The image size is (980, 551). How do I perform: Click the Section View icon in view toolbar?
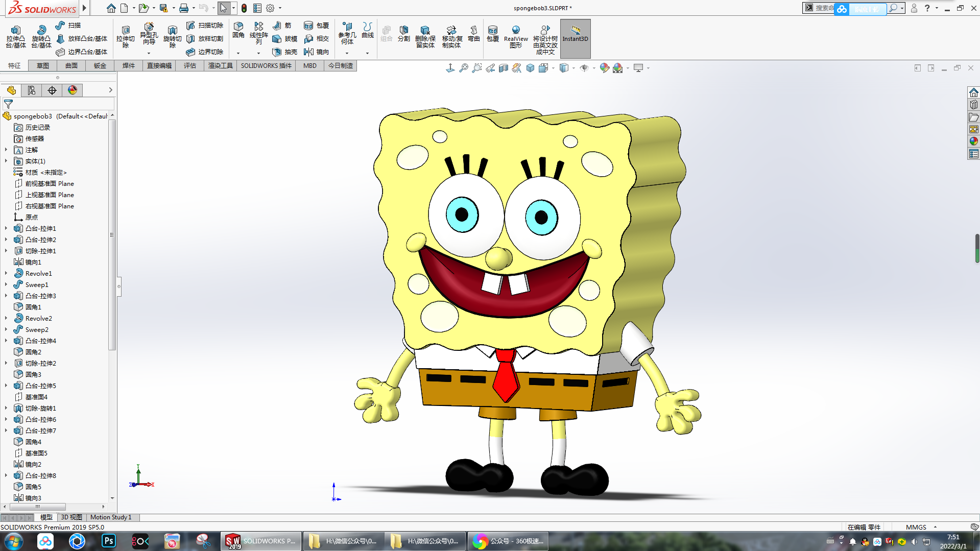tap(504, 68)
